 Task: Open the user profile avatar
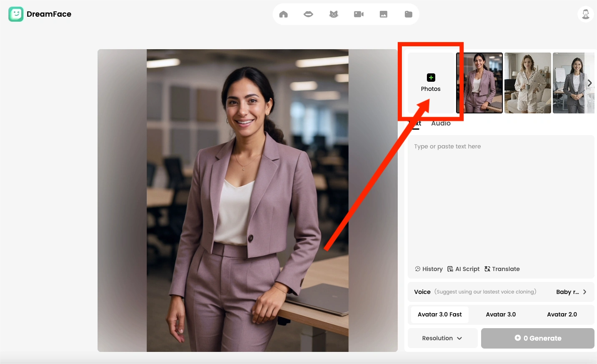[585, 14]
